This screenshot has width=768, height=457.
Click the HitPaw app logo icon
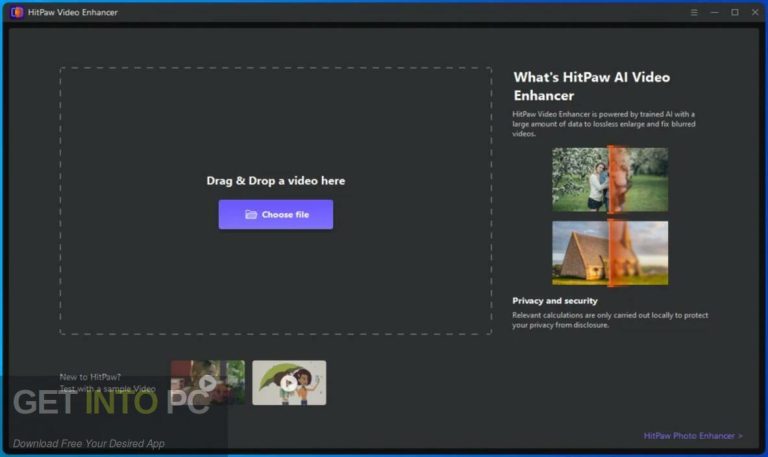tap(17, 12)
